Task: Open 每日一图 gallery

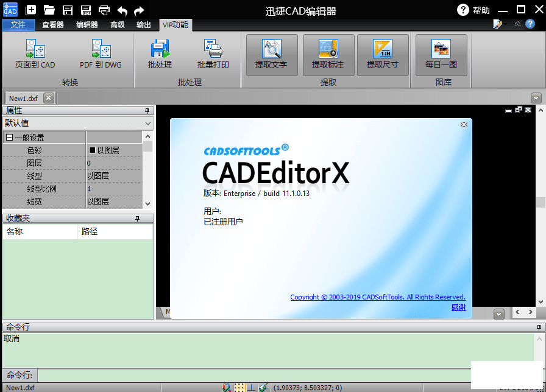Action: pos(441,55)
